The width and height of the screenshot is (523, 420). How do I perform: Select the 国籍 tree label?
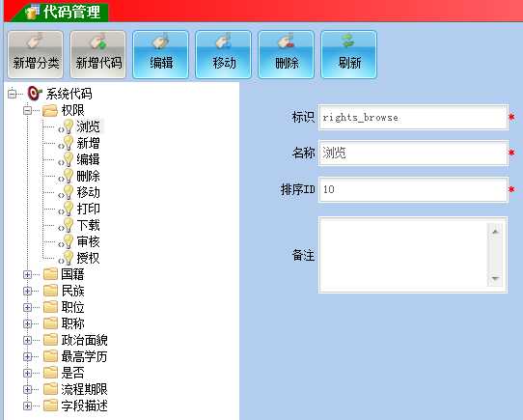coord(72,274)
